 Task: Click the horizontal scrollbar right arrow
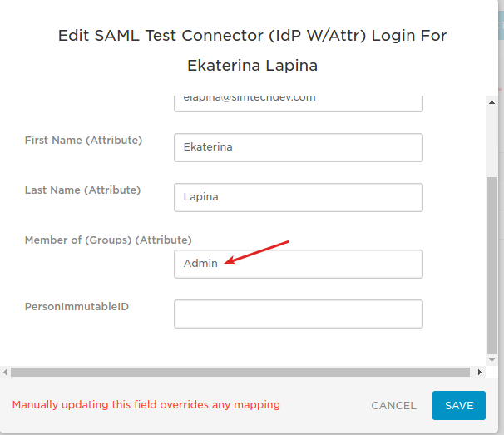pos(480,373)
